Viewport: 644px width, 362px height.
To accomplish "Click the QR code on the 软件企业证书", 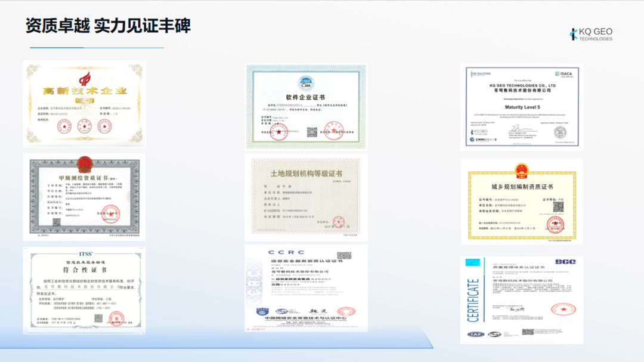I will point(312,132).
